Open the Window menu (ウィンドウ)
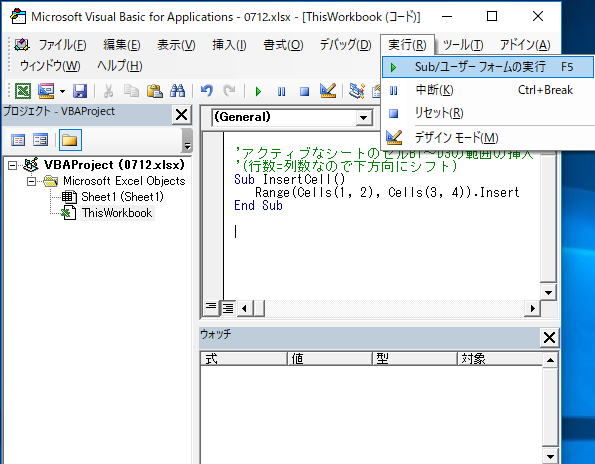Viewport: 595px width, 464px height. [x=50, y=66]
